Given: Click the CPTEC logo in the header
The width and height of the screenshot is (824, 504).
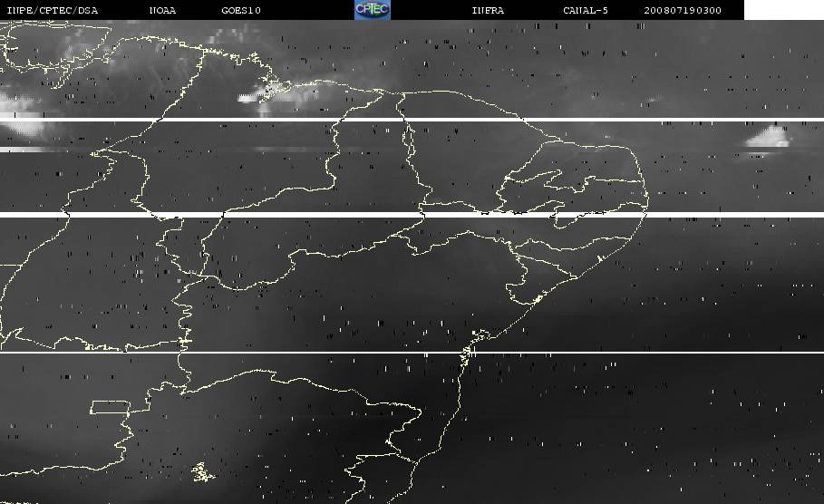Looking at the screenshot, I should click(x=372, y=10).
